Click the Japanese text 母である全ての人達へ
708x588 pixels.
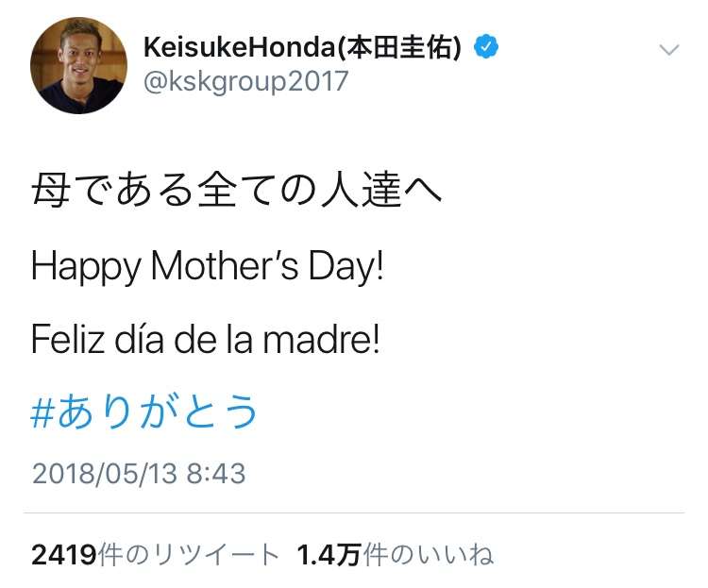236,190
